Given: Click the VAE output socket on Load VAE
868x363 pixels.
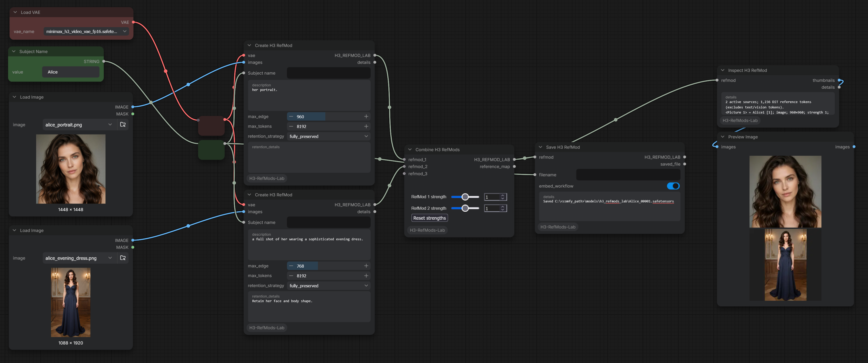Looking at the screenshot, I should click(133, 22).
